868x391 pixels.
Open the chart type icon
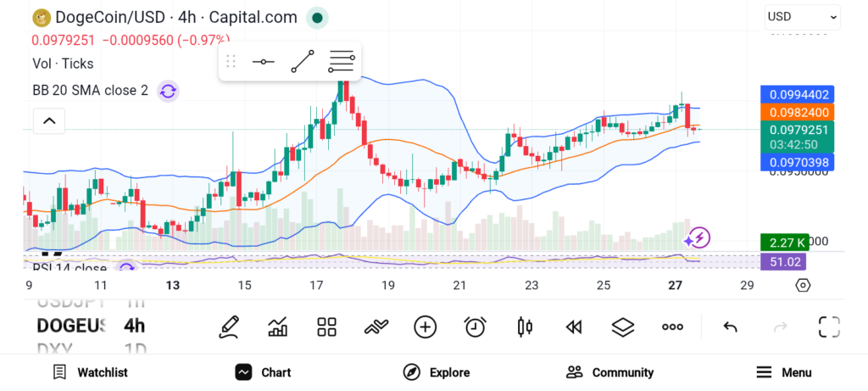click(x=277, y=327)
